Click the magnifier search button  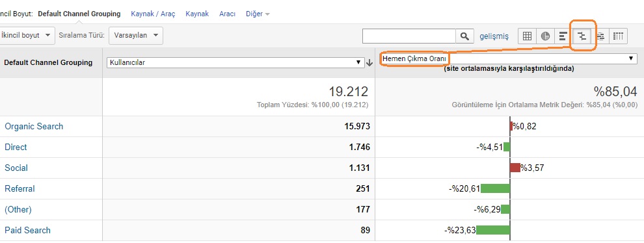pyautogui.click(x=464, y=36)
